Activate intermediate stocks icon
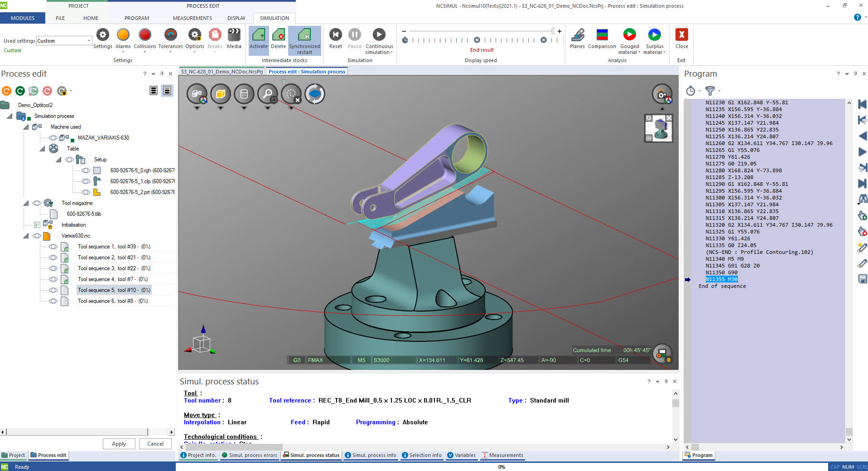This screenshot has width=868, height=471. [258, 35]
